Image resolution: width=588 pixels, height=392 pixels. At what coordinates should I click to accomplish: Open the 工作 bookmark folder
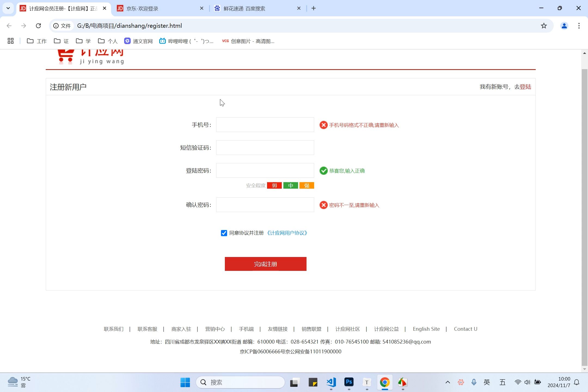[37, 41]
